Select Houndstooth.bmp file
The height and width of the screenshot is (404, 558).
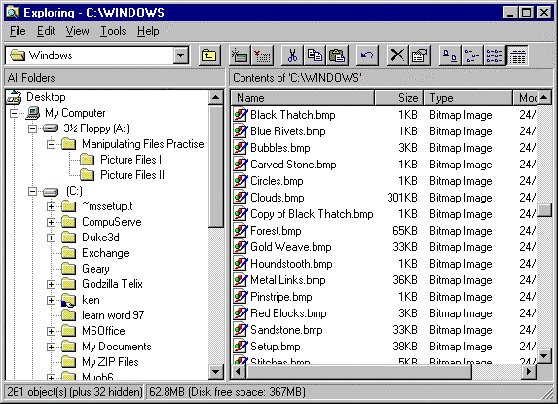pyautogui.click(x=291, y=264)
